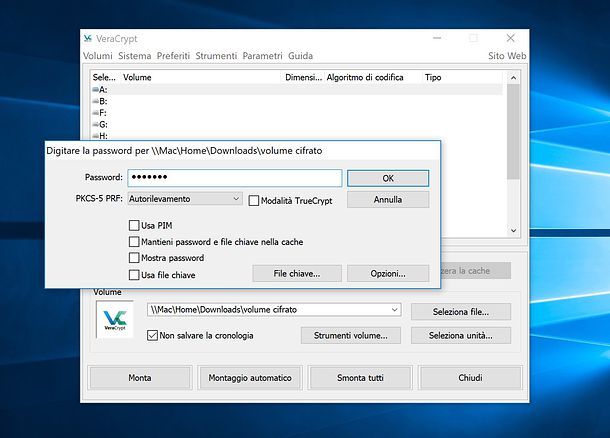Expand the volume path dropdown arrow
Image resolution: width=610 pixels, height=438 pixels.
394,310
